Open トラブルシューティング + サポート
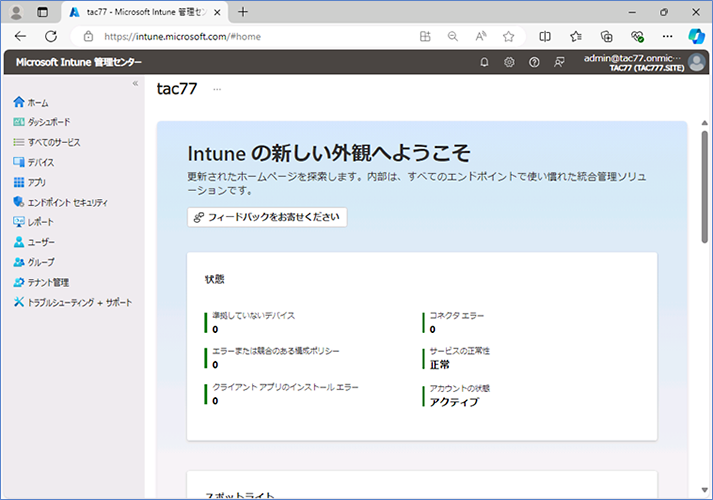 (x=73, y=302)
